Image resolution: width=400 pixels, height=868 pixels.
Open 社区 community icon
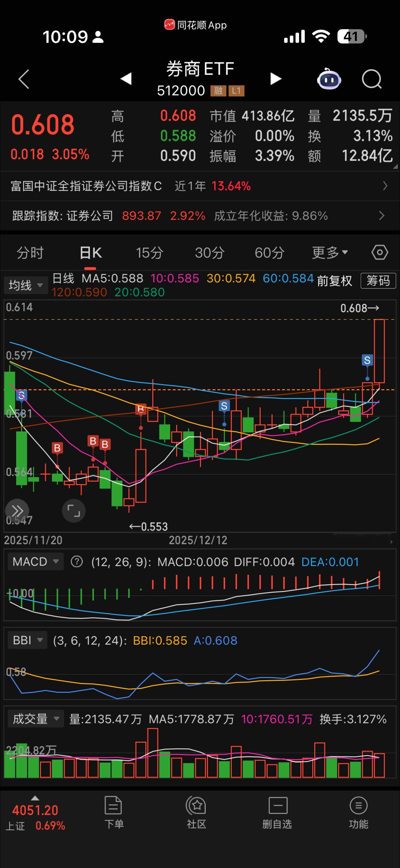point(196,813)
